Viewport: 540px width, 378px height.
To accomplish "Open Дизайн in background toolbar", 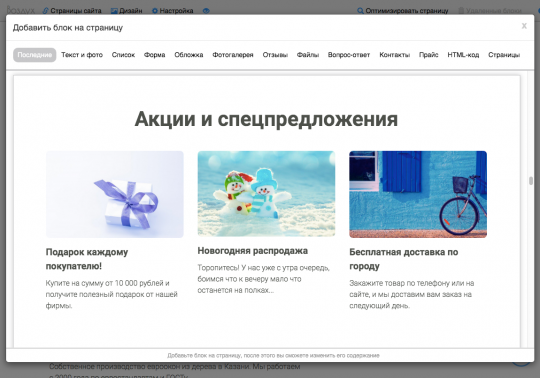I will [131, 11].
